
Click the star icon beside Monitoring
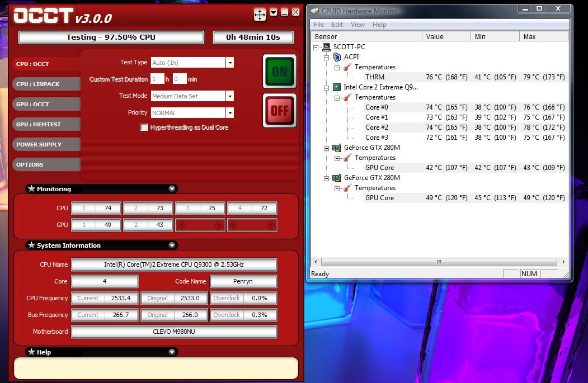31,188
